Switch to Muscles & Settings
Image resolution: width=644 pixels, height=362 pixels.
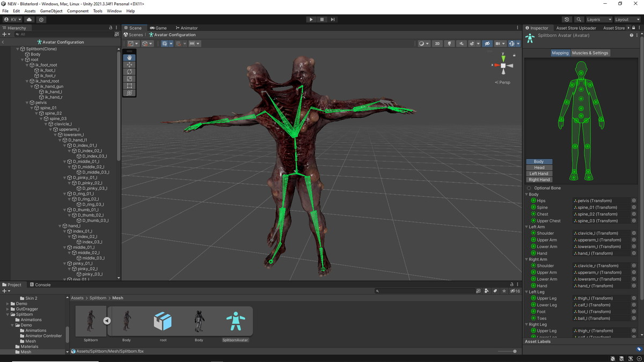590,53
